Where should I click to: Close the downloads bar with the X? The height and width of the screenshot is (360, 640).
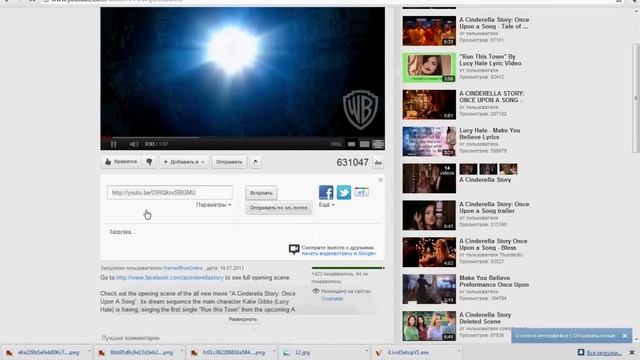click(632, 352)
